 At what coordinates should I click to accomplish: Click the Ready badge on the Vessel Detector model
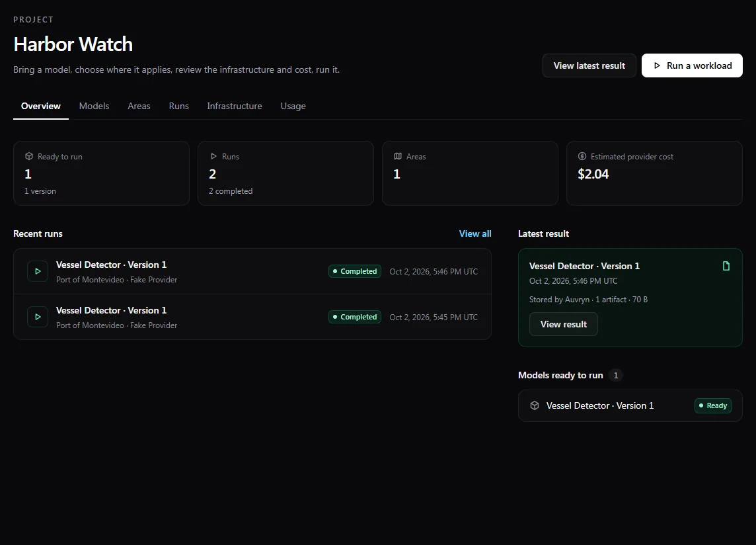coord(713,405)
